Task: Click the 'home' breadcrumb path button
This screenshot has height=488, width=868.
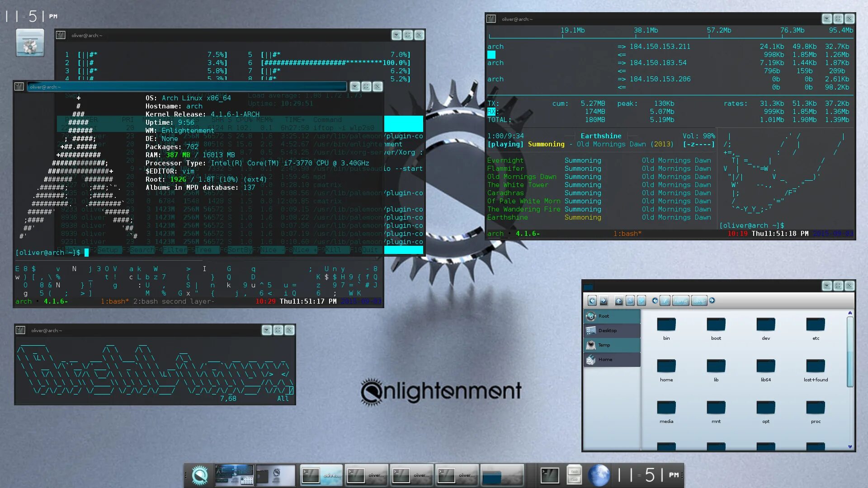Action: point(680,301)
